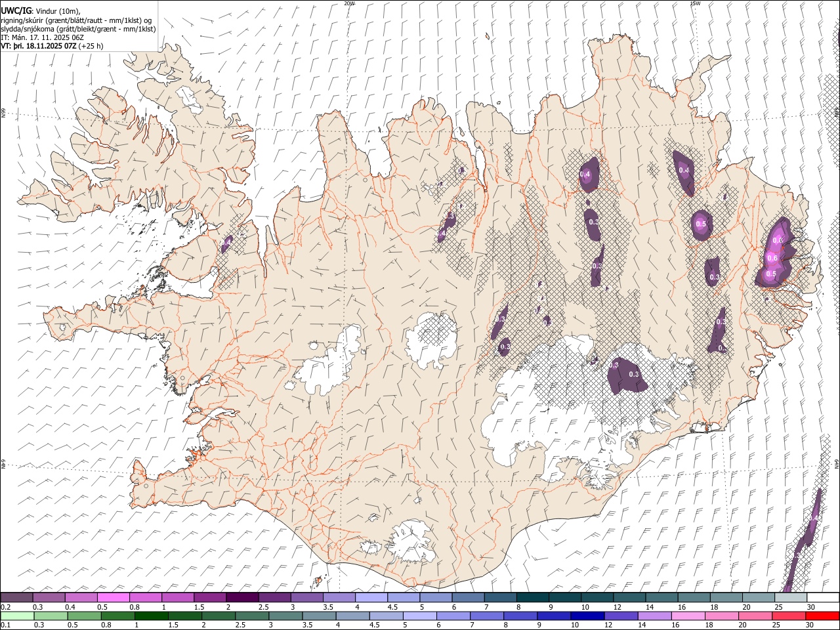Click the 'rigning/skúrir' legend description line

point(76,20)
